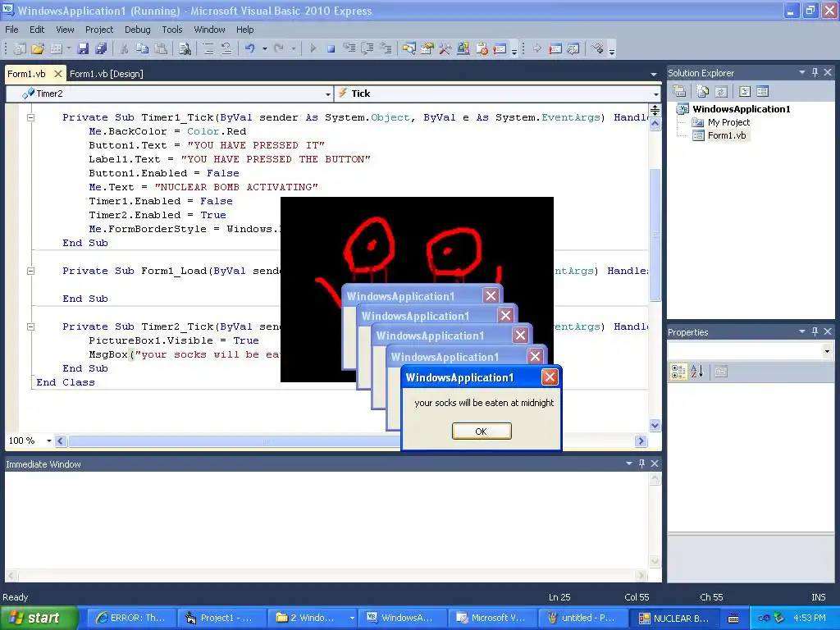The width and height of the screenshot is (840, 630).
Task: Collapse the Timer2_Tick sub outline
Action: tap(30, 326)
